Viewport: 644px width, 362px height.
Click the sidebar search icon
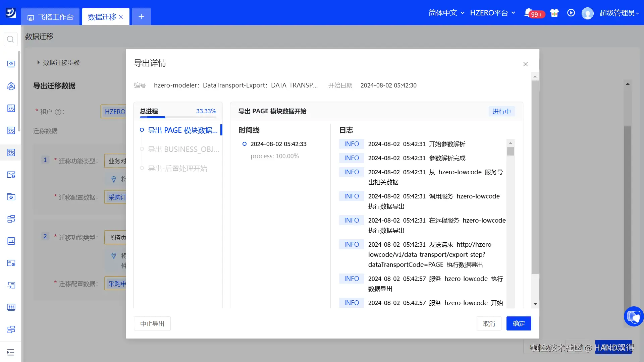(10, 39)
